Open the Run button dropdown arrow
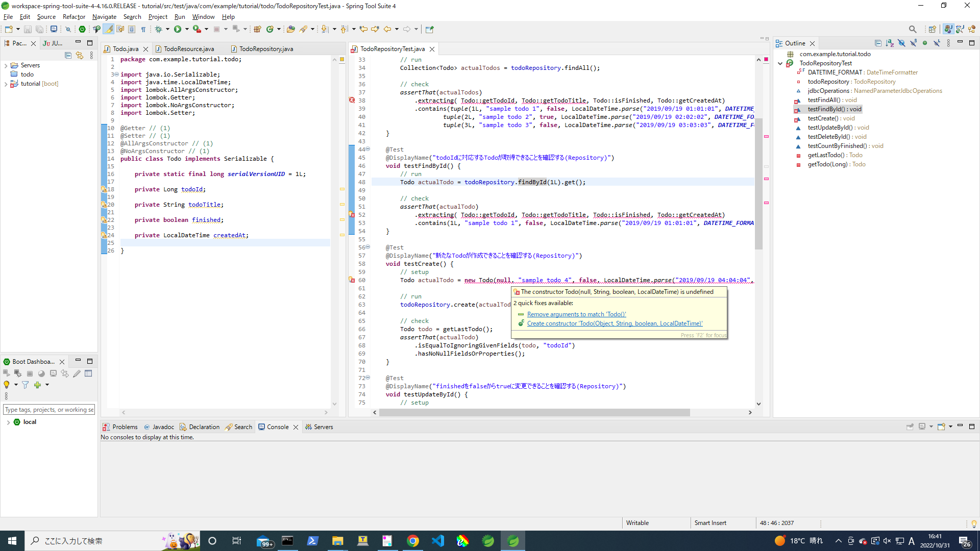 tap(187, 29)
